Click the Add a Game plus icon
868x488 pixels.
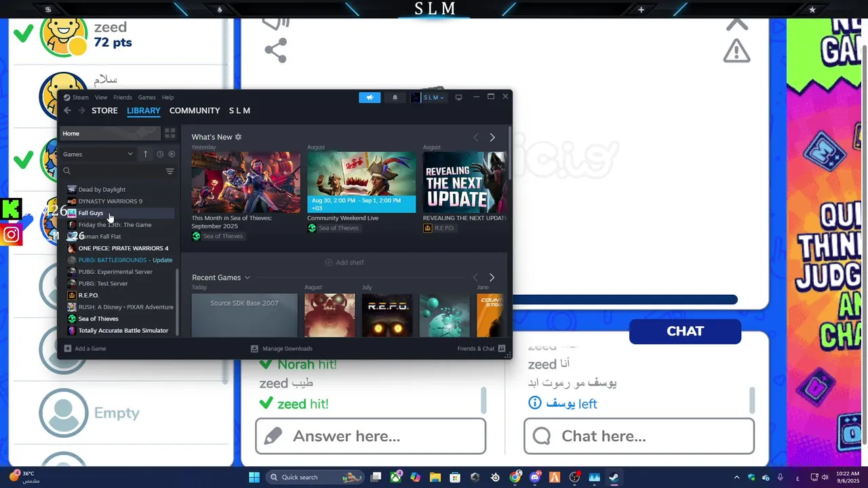click(x=68, y=348)
